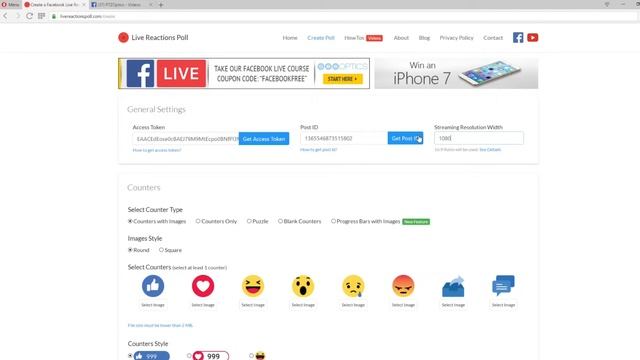The height and width of the screenshot is (360, 640).
Task: Click the Live Reactions Poll red logo
Action: click(x=123, y=38)
